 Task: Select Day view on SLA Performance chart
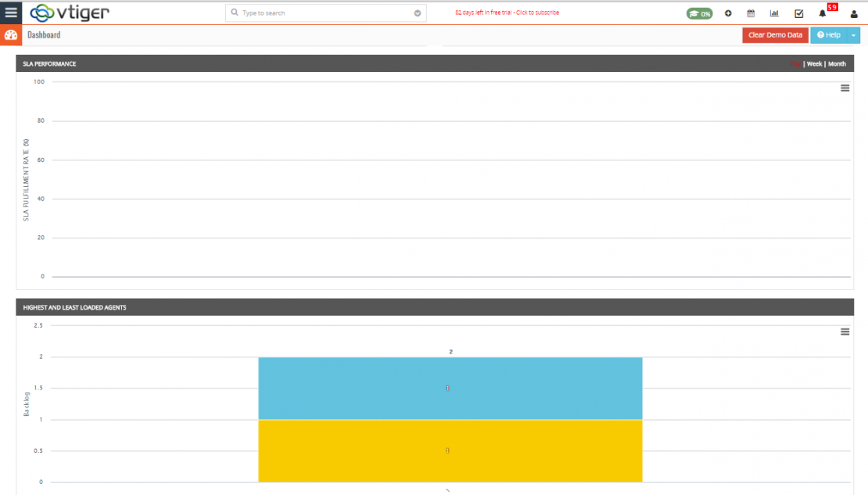point(795,63)
